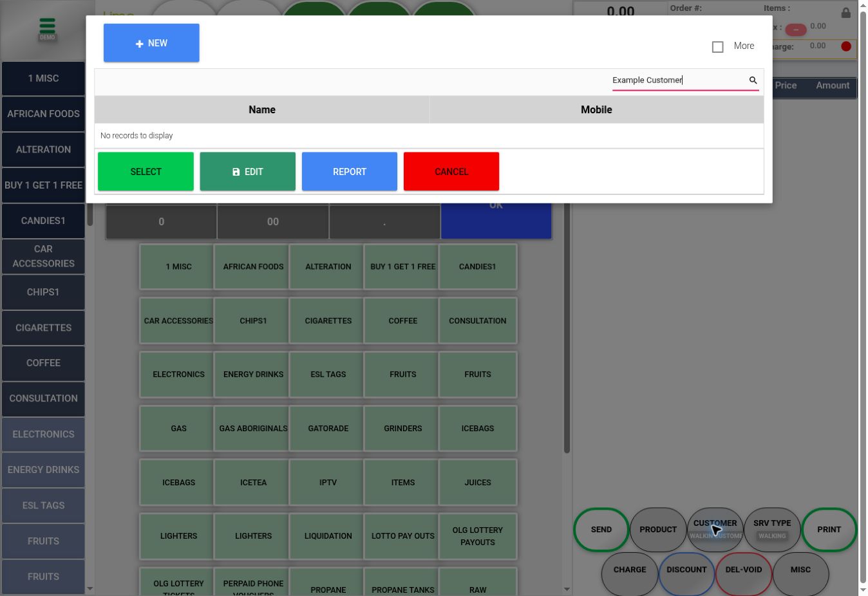This screenshot has width=868, height=596.
Task: Open the LOTTO PAY OUTS tile
Action: (403, 536)
